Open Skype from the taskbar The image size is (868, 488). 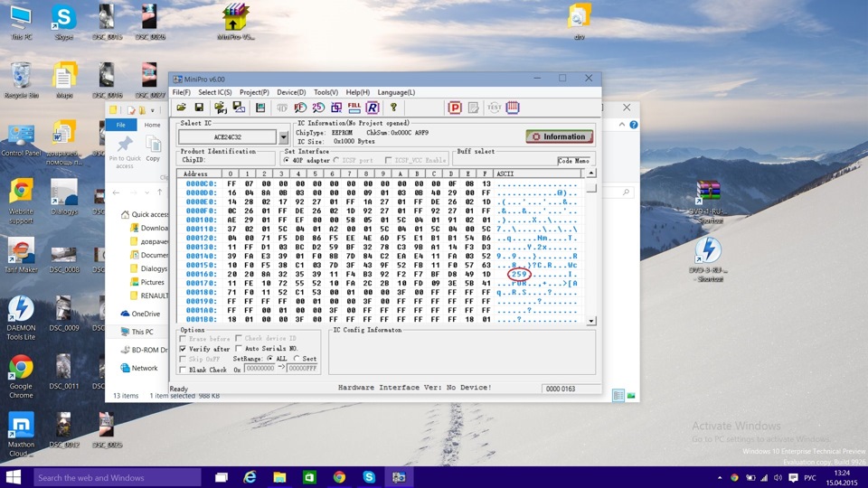[x=369, y=477]
